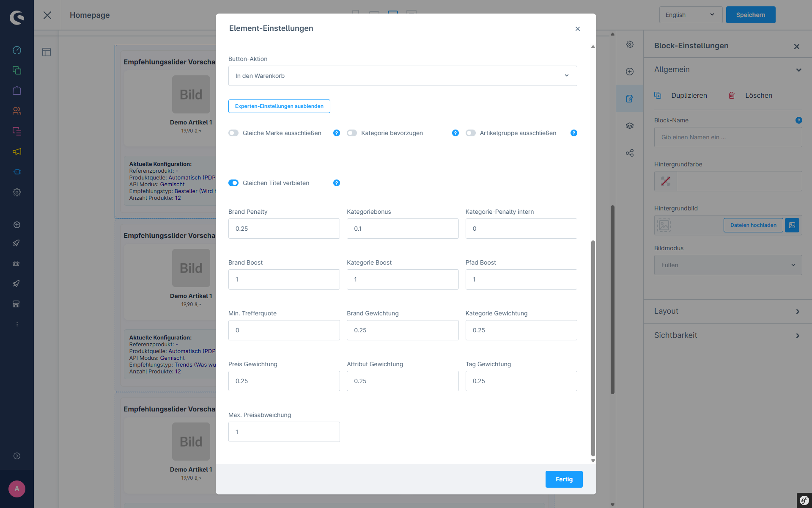Open the share icon in editor sidebar
The width and height of the screenshot is (812, 508).
click(x=630, y=153)
